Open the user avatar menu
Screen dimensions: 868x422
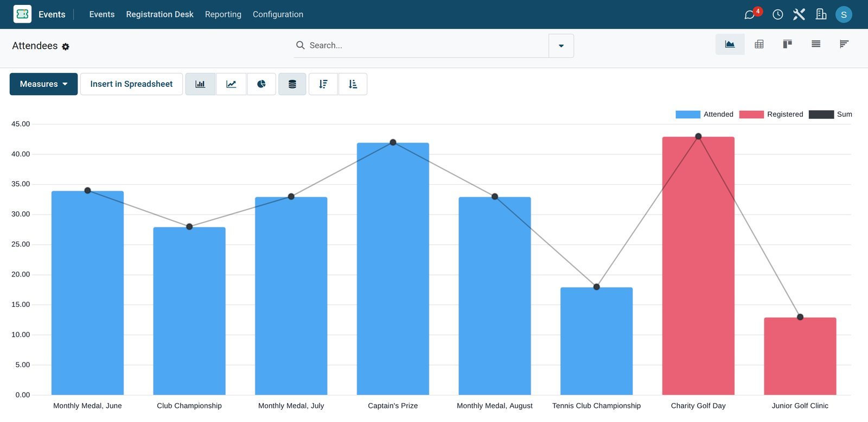(x=844, y=15)
